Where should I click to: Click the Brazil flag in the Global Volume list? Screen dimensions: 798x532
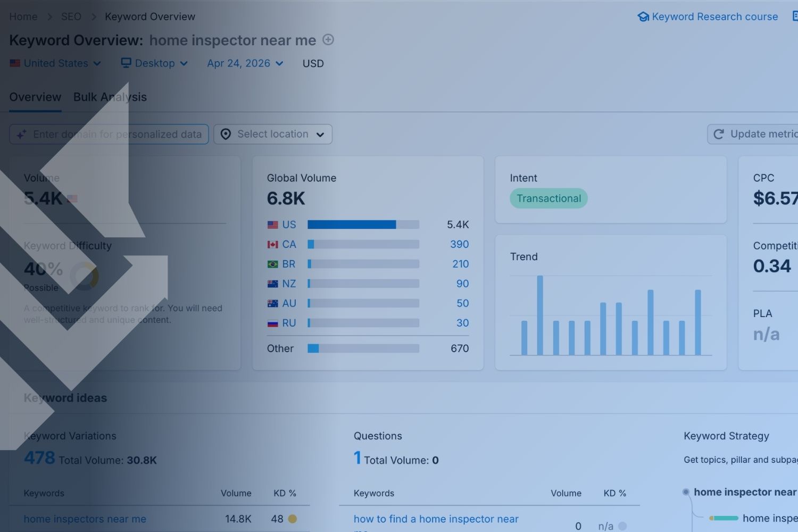[x=272, y=264]
